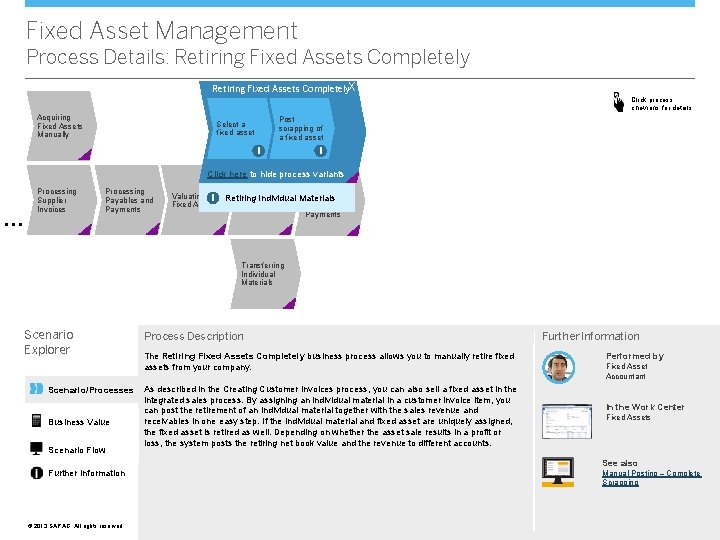Open Acquiring Fixed Assets Manually chevron
Screen dimensions: 720x540
point(62,126)
